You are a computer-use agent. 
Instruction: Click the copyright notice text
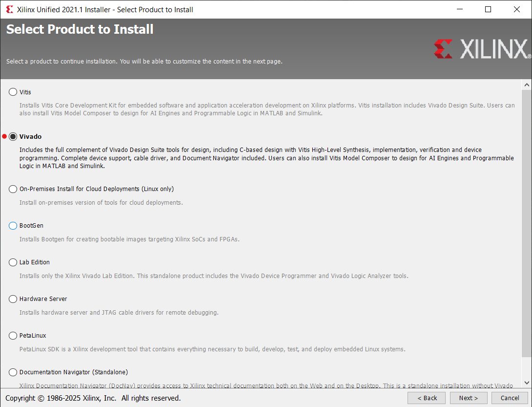pyautogui.click(x=93, y=398)
